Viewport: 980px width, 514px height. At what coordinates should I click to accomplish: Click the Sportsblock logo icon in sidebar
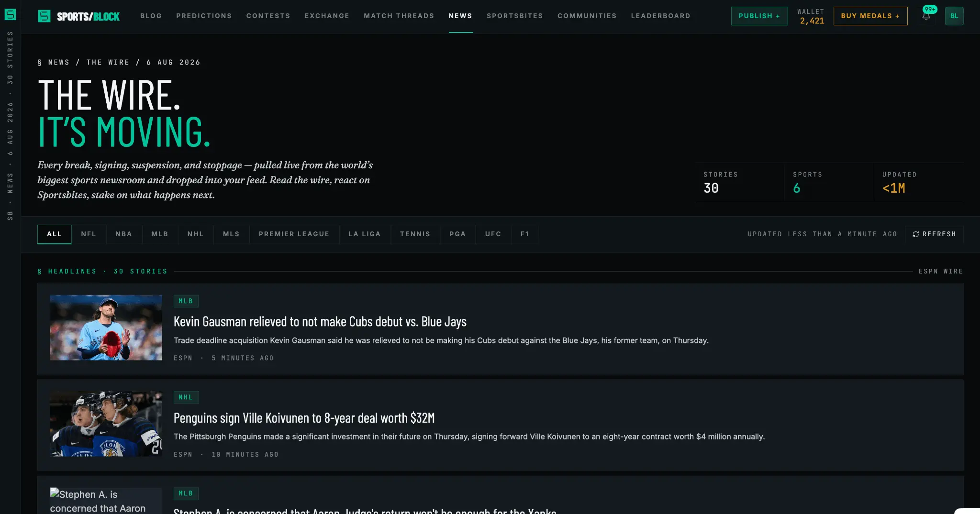point(10,14)
